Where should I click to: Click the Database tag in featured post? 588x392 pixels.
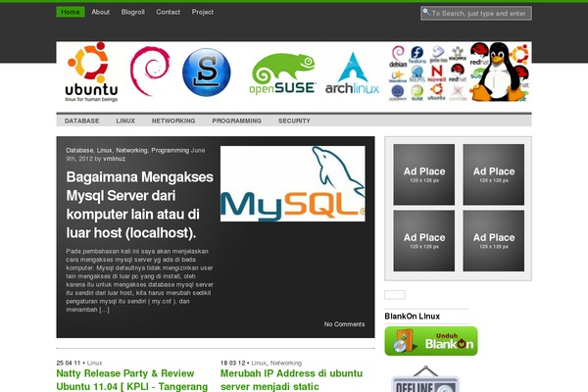79,150
